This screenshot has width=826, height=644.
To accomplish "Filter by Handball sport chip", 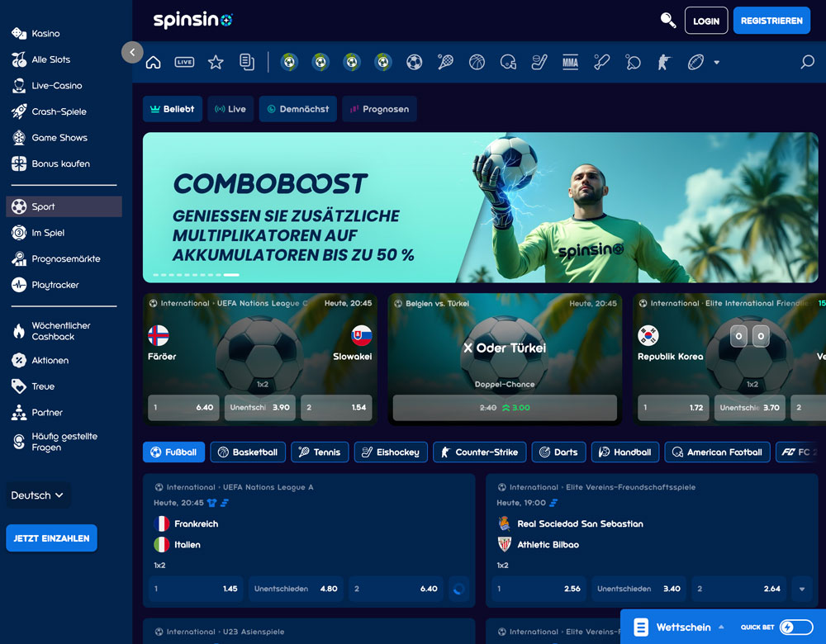I will [x=625, y=452].
